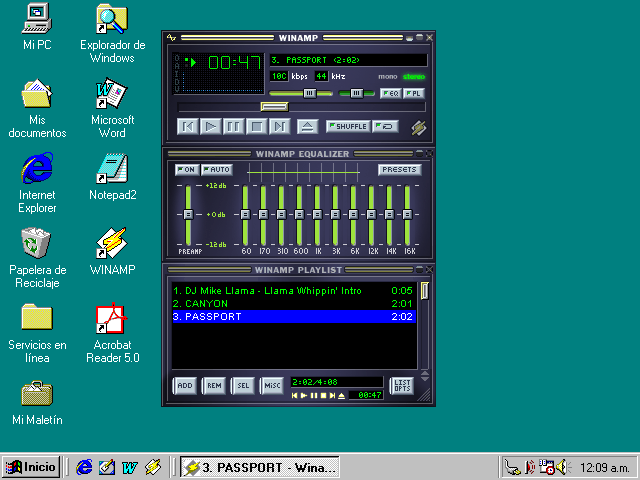Toggle equalizer AUTO button
This screenshot has height=480, width=640.
click(x=217, y=169)
